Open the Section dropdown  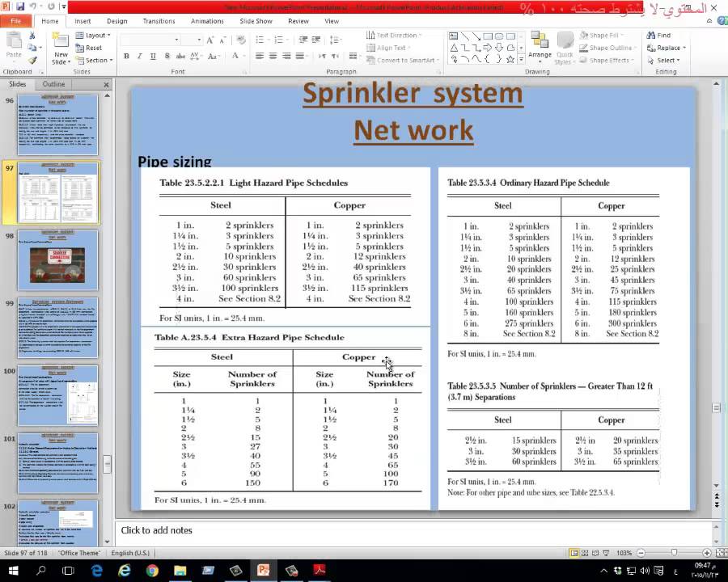click(95, 61)
